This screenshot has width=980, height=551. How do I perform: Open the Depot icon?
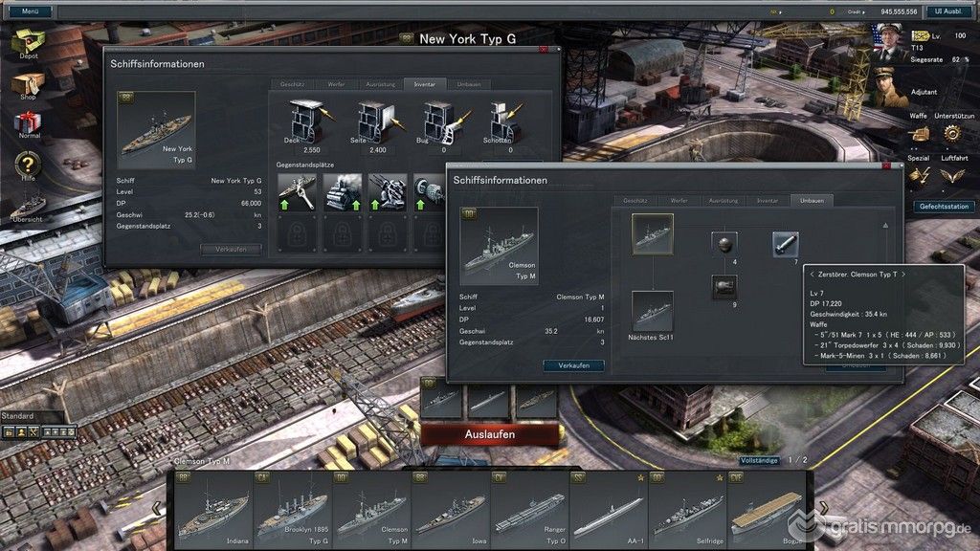coord(29,42)
